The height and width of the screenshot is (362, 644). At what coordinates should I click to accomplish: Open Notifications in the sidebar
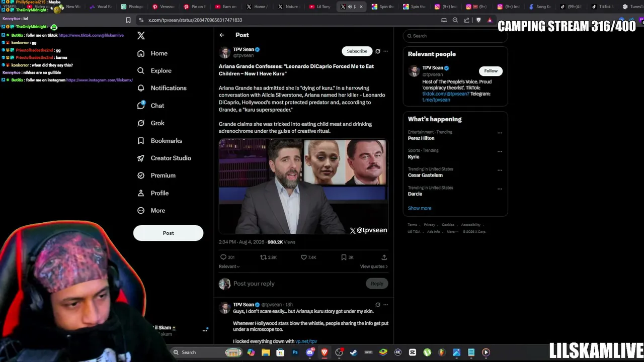point(162,88)
